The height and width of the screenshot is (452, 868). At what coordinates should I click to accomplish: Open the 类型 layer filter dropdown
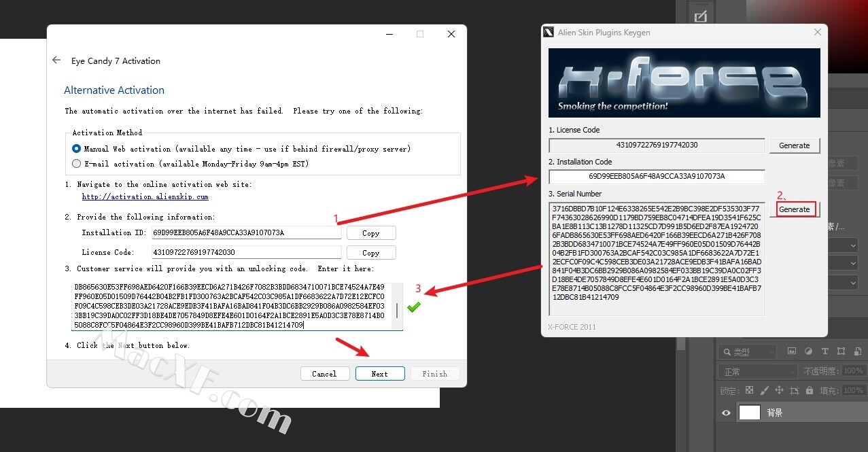[748, 352]
